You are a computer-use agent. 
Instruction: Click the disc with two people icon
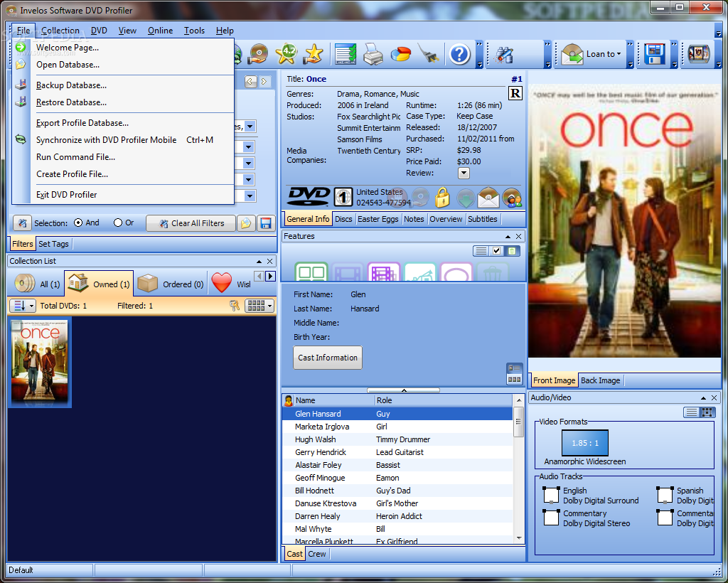(x=512, y=198)
